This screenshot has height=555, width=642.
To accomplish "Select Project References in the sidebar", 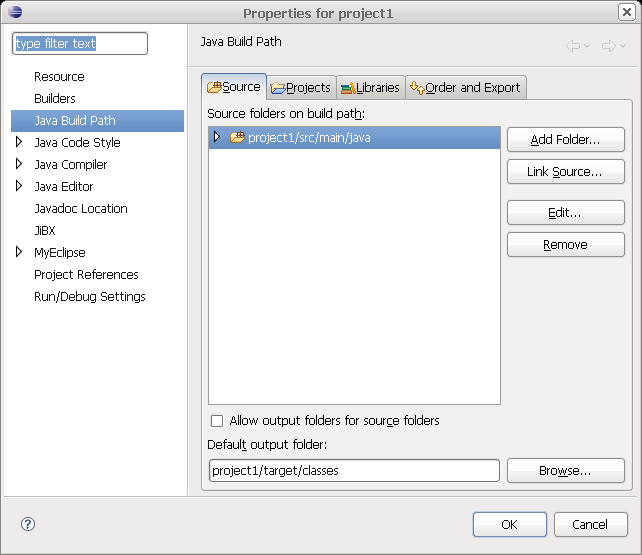I will pos(86,275).
